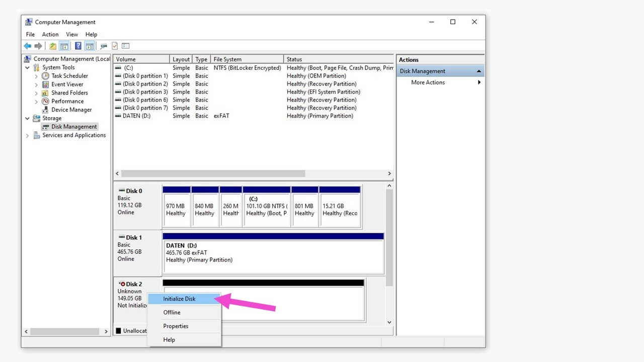This screenshot has width=644, height=362.
Task: Collapse the Disk Management actions section
Action: click(x=479, y=71)
